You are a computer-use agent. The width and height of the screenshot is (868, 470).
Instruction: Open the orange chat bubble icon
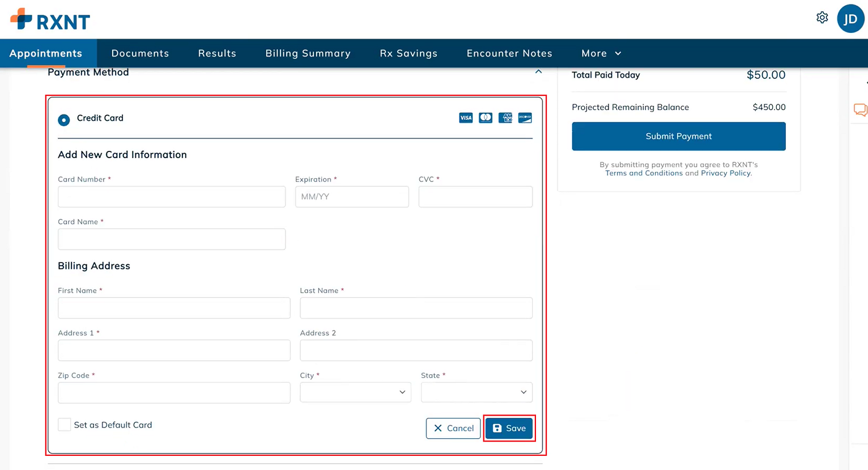pyautogui.click(x=860, y=109)
